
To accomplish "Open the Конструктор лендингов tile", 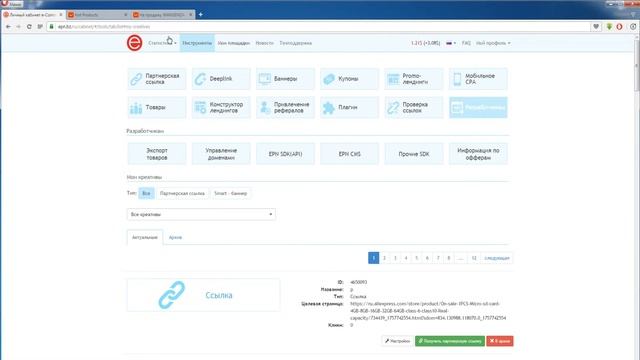I will [x=221, y=107].
